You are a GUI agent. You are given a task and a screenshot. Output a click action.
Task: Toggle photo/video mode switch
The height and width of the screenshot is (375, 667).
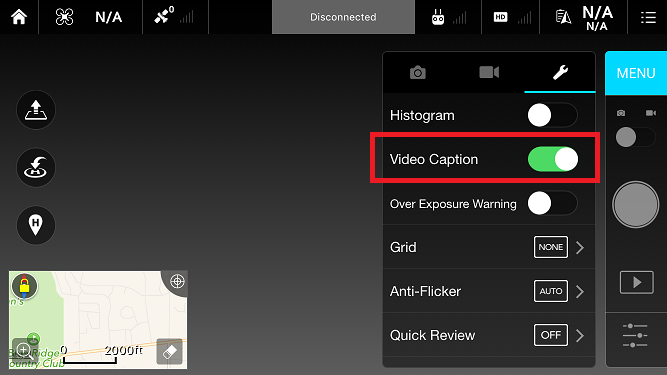coord(636,137)
